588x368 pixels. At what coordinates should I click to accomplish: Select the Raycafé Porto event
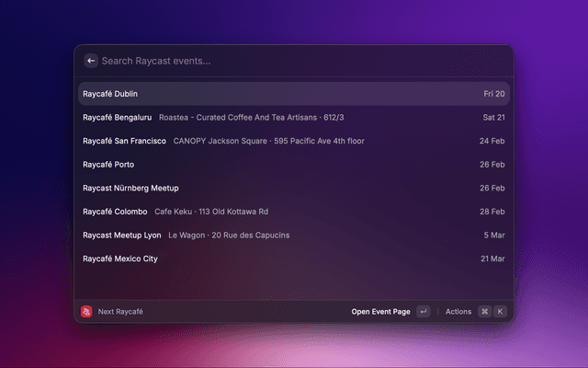pos(108,165)
